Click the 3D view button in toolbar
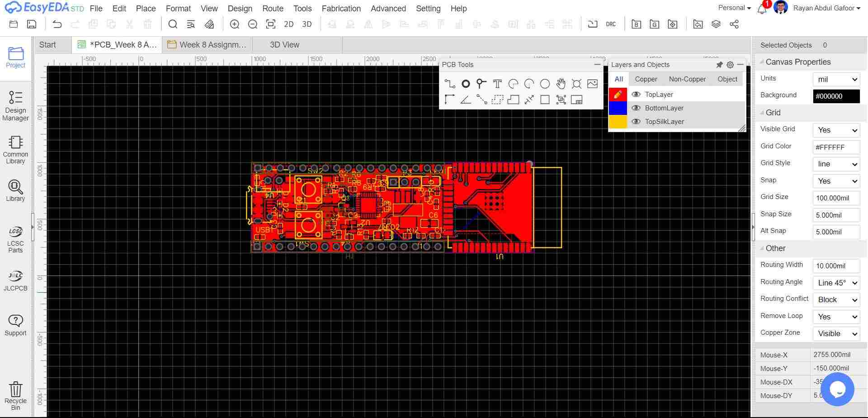This screenshot has height=418, width=868. point(307,24)
